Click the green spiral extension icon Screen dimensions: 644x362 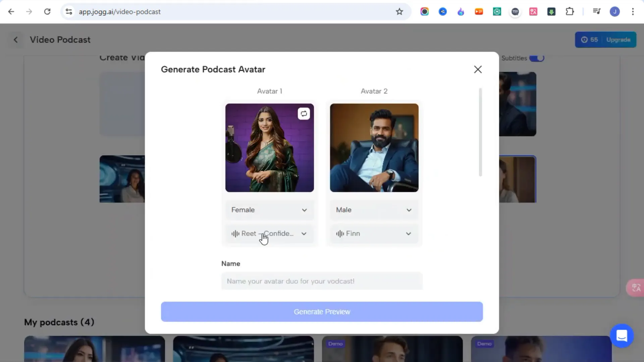(x=497, y=12)
